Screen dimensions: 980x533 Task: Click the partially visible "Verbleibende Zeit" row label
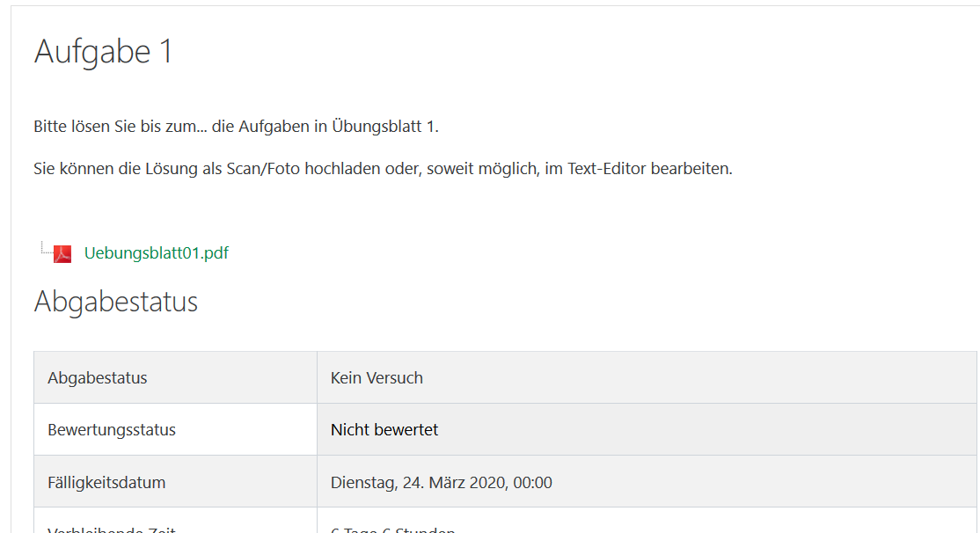pyautogui.click(x=112, y=529)
